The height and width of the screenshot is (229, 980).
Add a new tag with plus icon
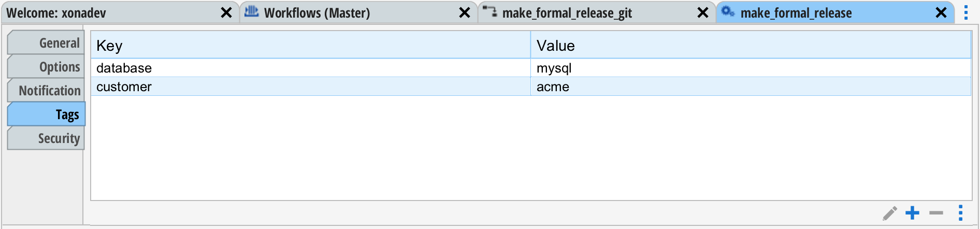(912, 213)
